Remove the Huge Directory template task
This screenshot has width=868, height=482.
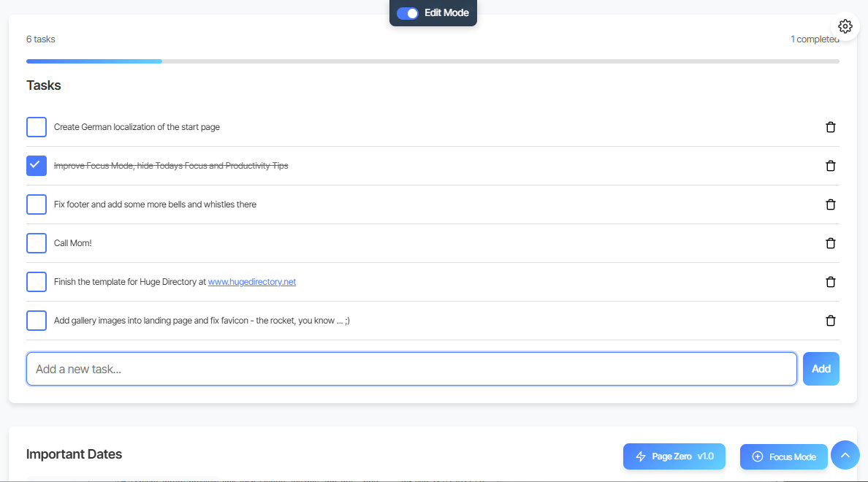(830, 282)
